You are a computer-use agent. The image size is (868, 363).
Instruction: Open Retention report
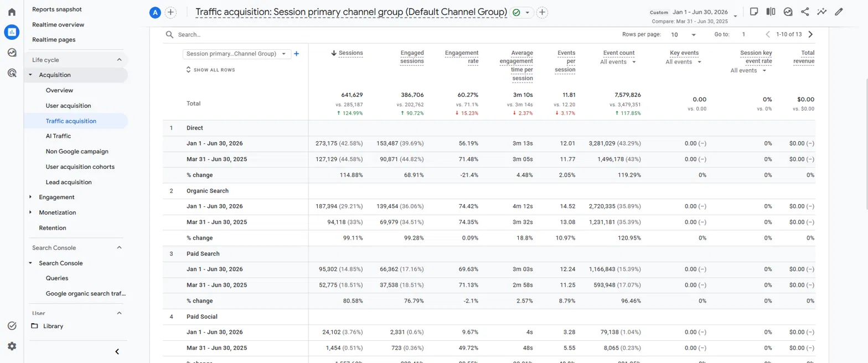(53, 228)
